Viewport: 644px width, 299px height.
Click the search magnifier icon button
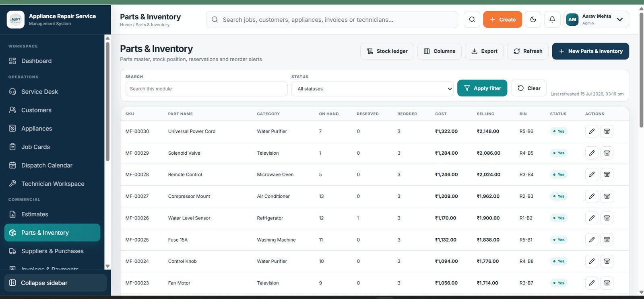coord(472,19)
